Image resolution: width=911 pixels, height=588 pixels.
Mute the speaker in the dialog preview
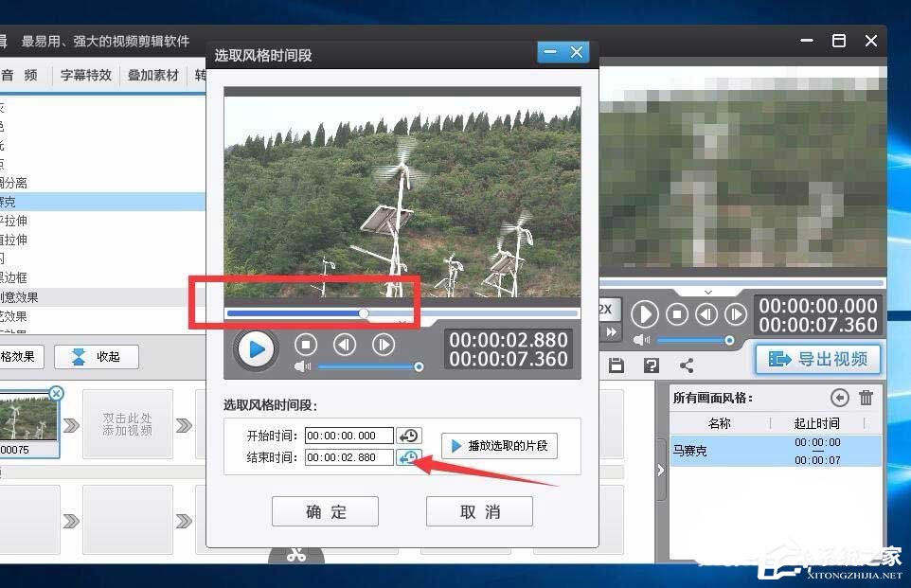302,365
